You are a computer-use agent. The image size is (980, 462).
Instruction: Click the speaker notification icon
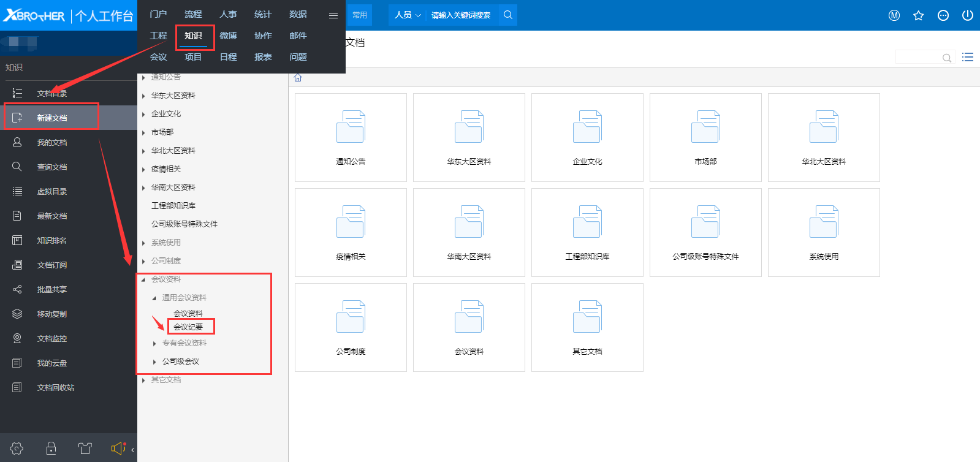(118, 448)
